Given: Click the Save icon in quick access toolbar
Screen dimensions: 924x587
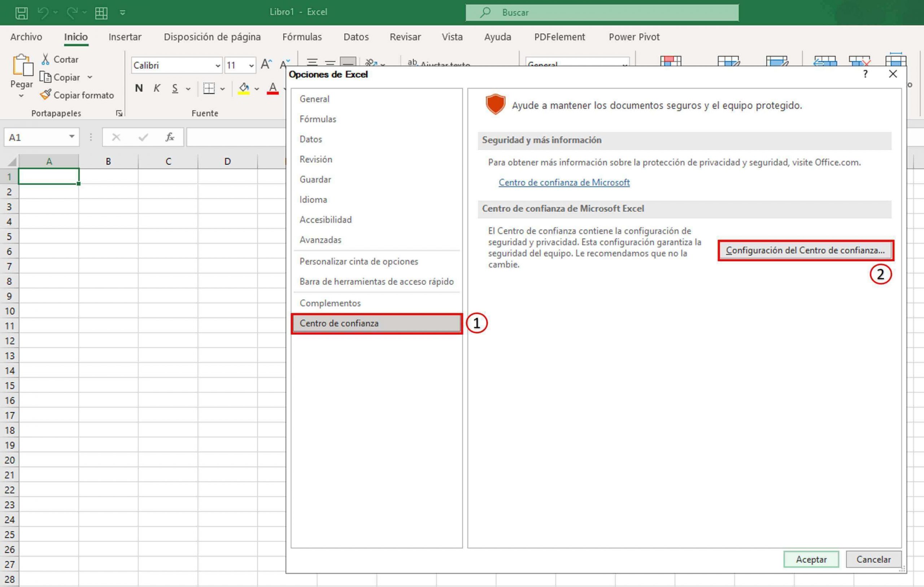Looking at the screenshot, I should (x=22, y=12).
